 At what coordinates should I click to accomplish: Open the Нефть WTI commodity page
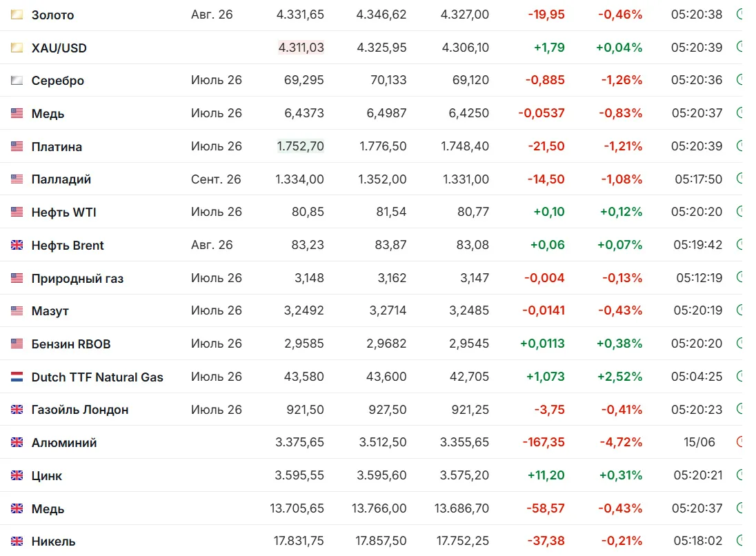tap(63, 212)
